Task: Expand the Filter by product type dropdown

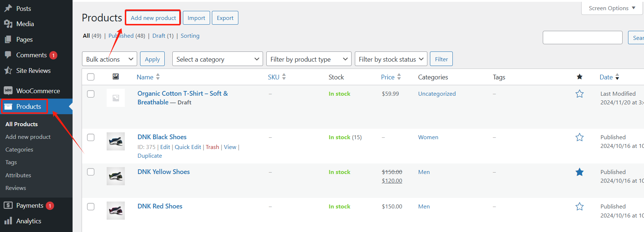Action: tap(308, 59)
